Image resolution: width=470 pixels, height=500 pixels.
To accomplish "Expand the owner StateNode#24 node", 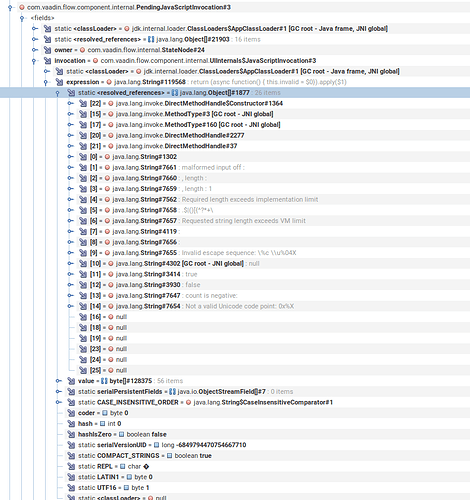I will coord(35,50).
